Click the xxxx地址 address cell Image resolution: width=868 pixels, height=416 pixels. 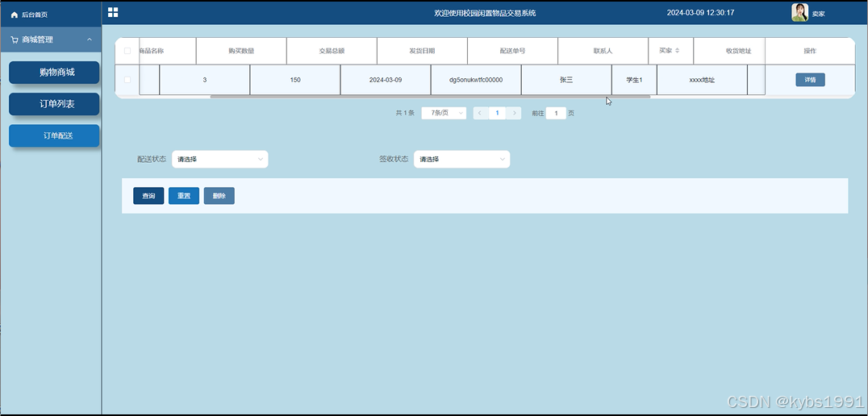point(702,80)
